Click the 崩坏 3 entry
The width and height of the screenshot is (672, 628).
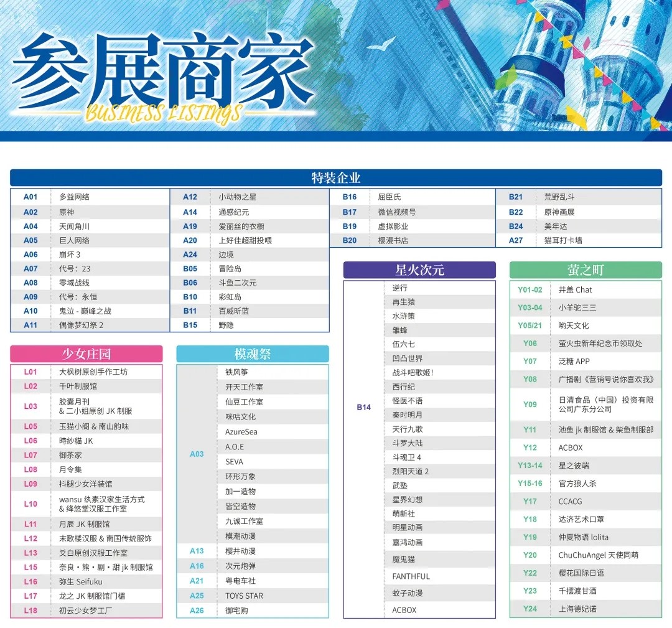[x=70, y=255]
